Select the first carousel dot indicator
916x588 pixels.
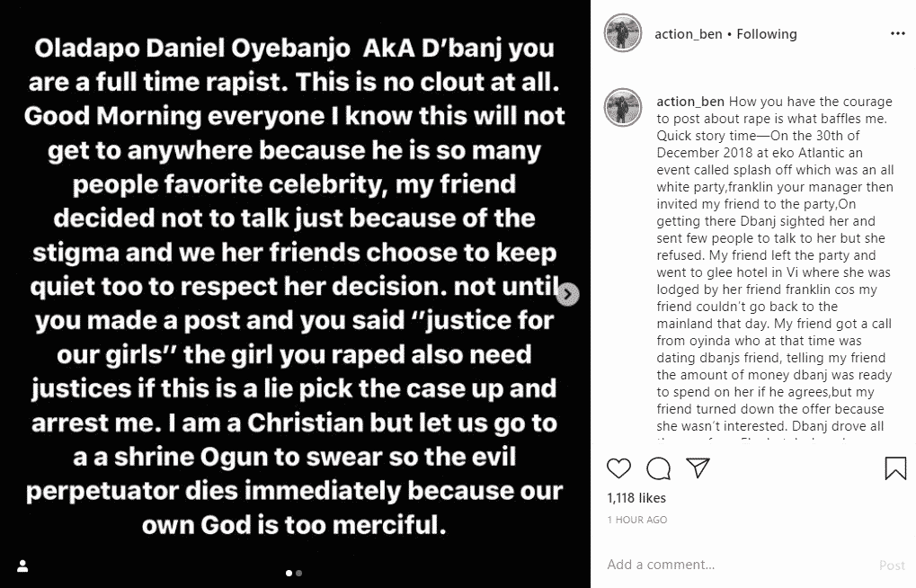point(289,573)
